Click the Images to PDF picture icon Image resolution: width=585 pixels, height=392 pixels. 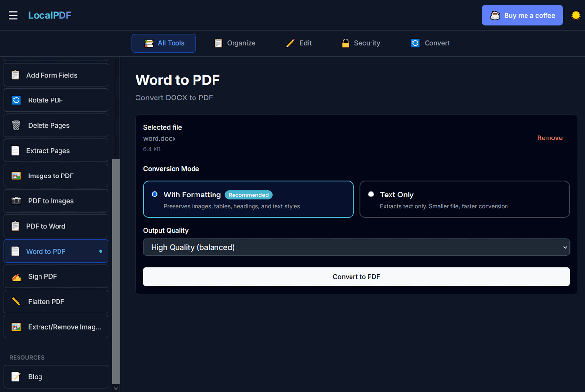(16, 176)
